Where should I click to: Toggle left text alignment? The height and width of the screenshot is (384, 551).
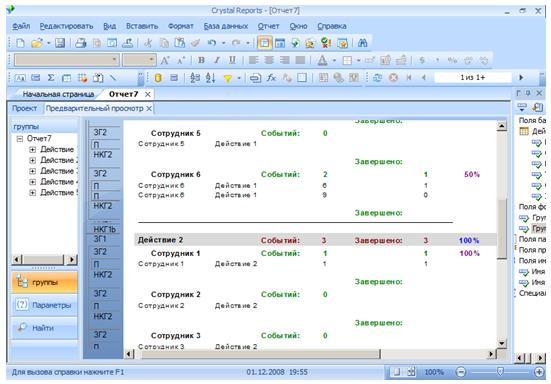253,60
